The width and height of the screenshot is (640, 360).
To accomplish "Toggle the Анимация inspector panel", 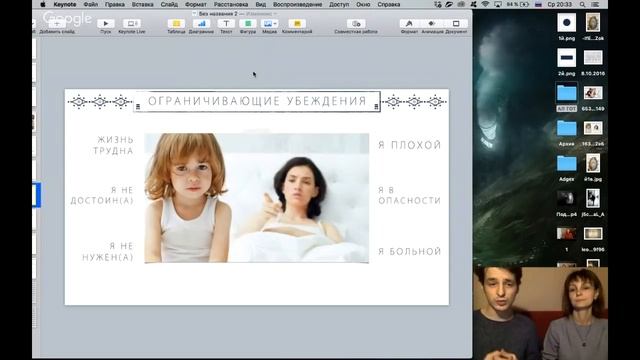I will pos(432,24).
